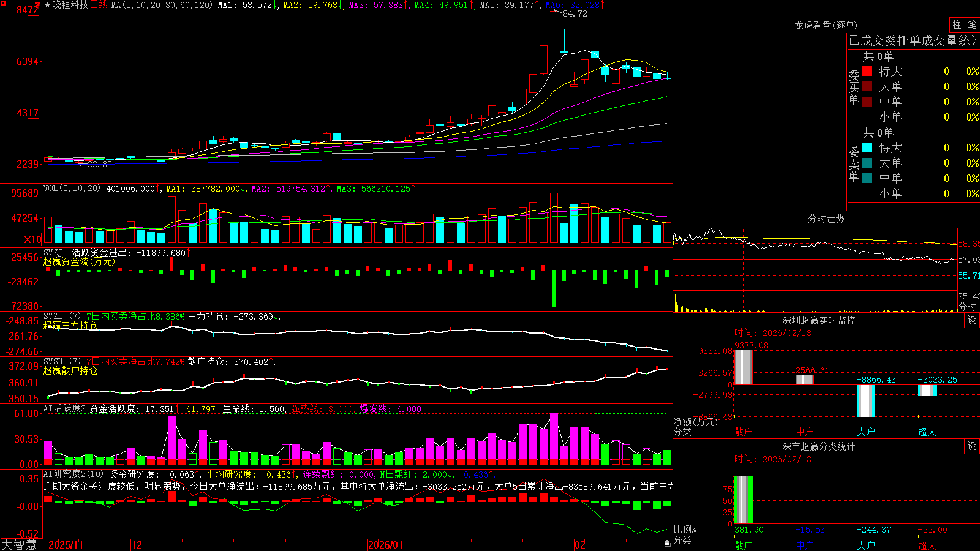Click the 12 month marker on the timeline
Viewport: 980px width, 551px height.
click(137, 545)
